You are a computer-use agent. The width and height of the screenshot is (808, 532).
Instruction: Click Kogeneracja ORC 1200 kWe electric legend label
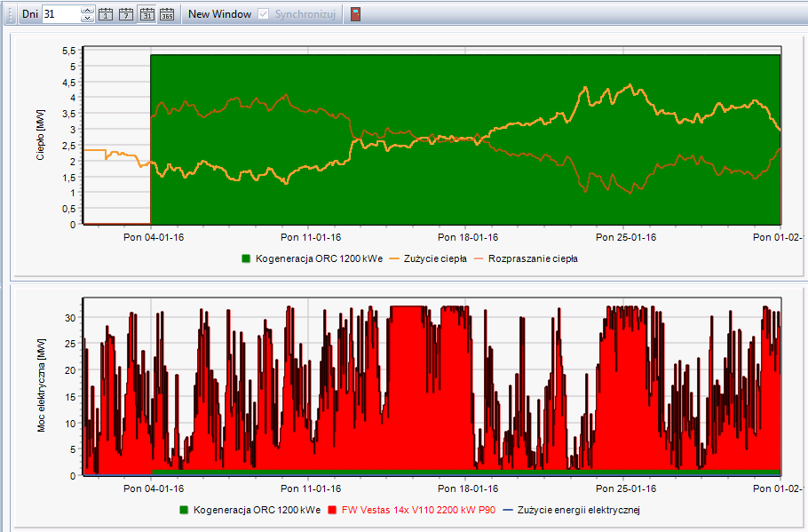pyautogui.click(x=257, y=510)
